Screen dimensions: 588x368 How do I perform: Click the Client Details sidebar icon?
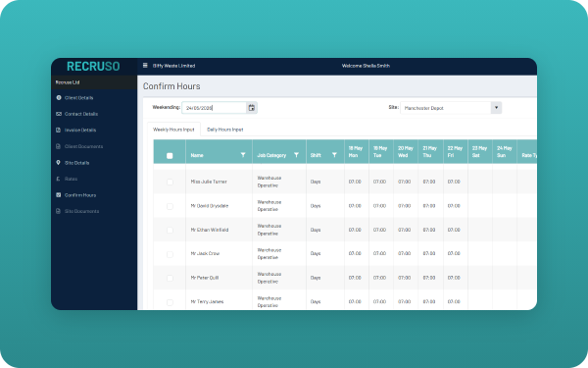(x=59, y=97)
